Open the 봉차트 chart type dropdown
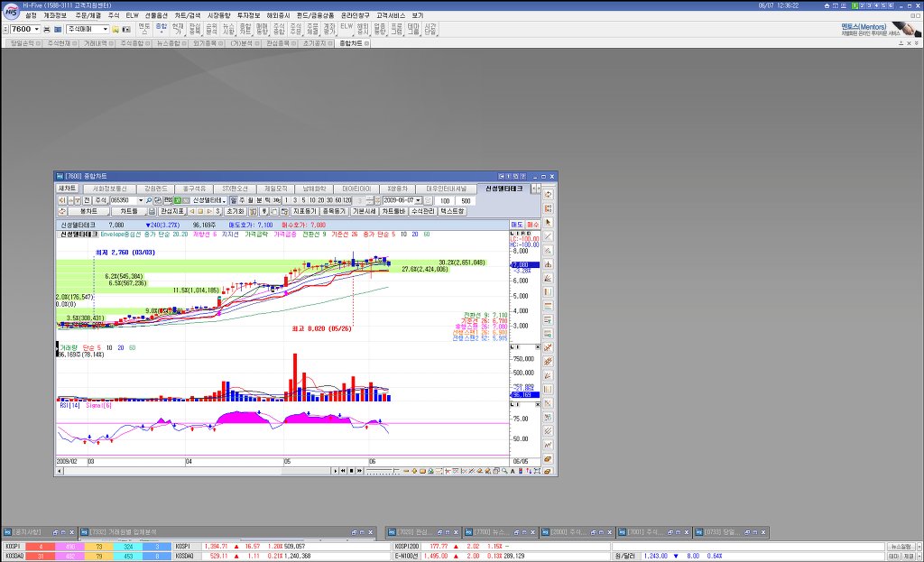The image size is (924, 562). [88, 211]
